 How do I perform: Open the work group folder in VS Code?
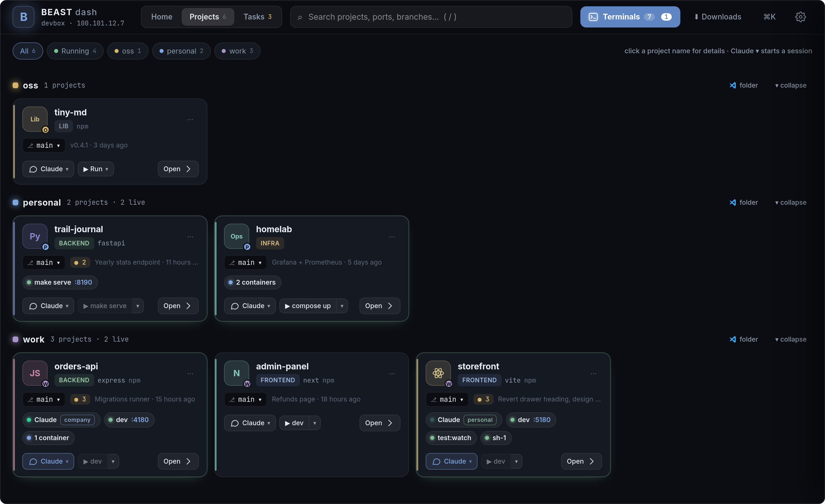pos(743,339)
